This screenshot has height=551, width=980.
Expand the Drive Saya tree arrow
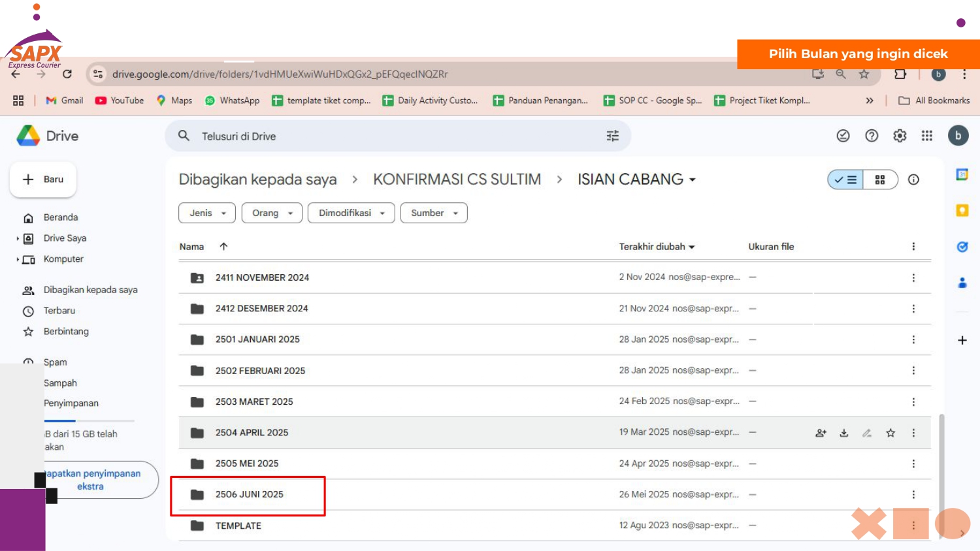(18, 239)
